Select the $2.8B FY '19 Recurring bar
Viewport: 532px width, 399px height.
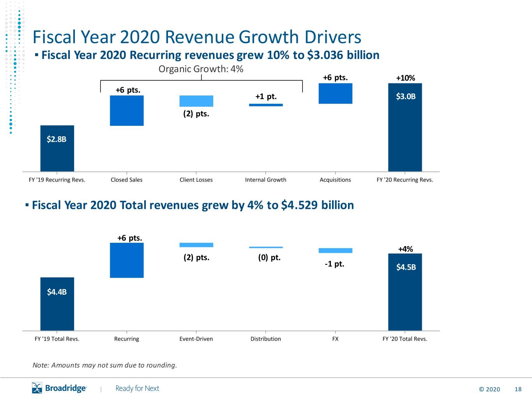tap(57, 148)
